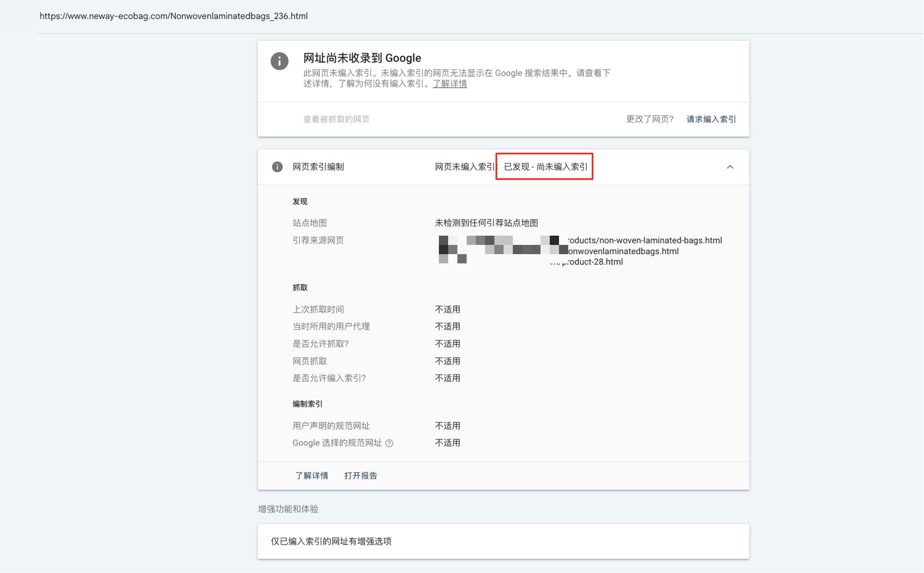Click the info icon next to 网页索引编制
The height and width of the screenshot is (573, 924).
pos(277,167)
